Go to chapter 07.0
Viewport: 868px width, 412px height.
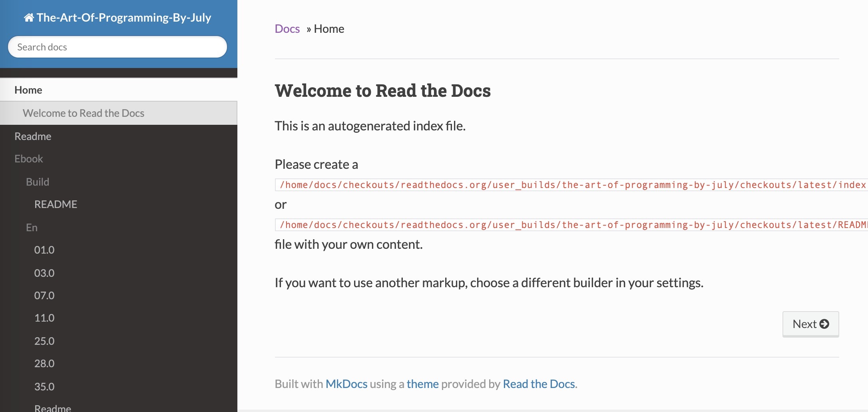point(44,296)
